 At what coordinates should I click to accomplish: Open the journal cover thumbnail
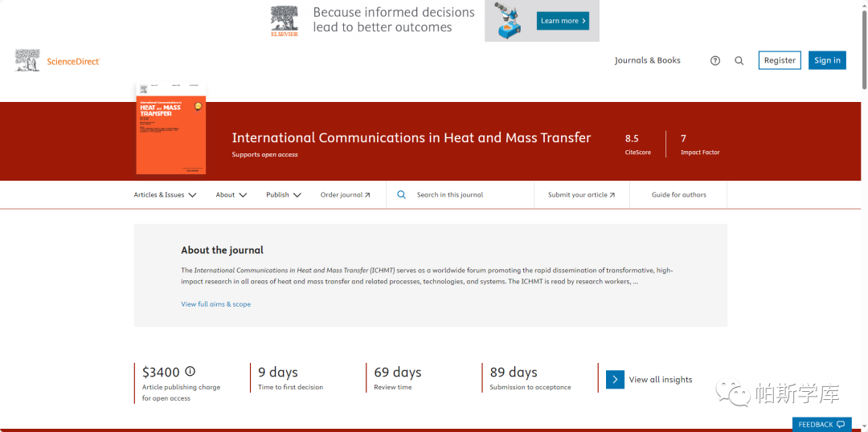(x=171, y=128)
